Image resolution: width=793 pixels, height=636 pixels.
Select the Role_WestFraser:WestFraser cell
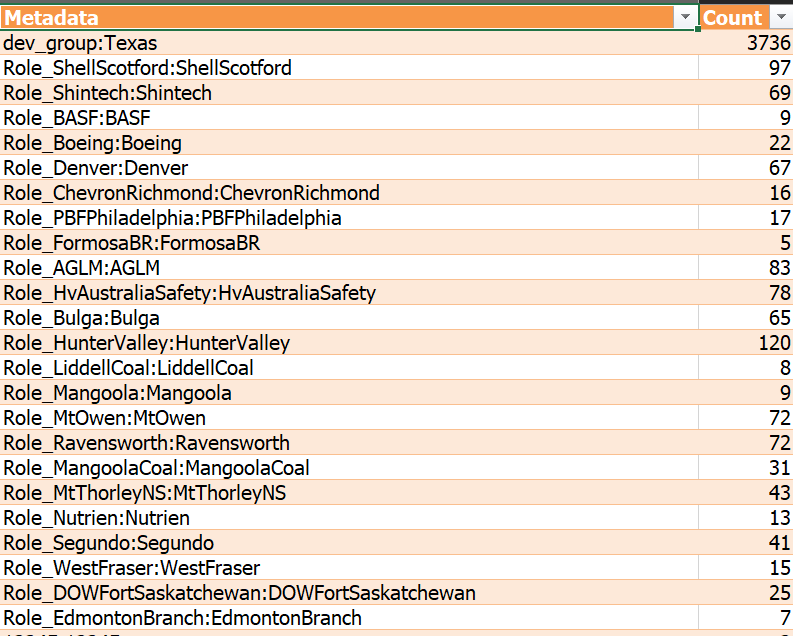point(349,568)
